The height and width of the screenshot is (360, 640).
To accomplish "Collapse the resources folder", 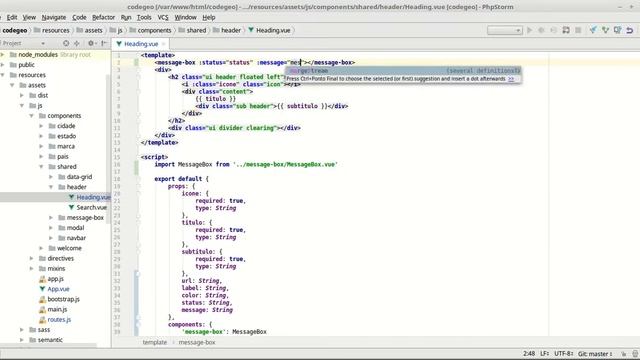I will [3, 75].
